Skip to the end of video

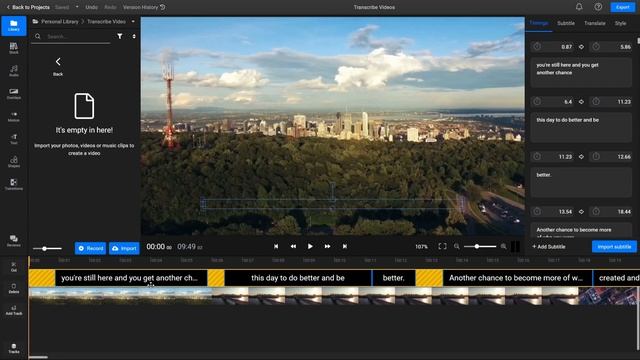[x=344, y=246]
